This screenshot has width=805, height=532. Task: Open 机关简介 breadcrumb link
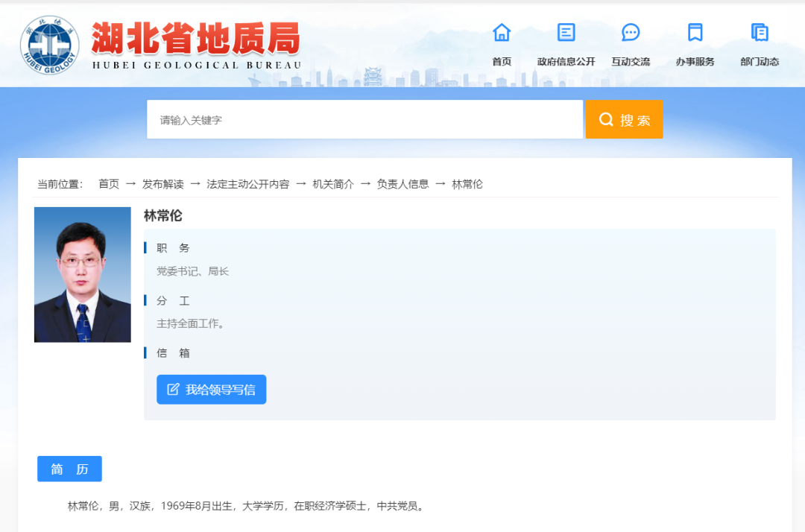[x=333, y=184]
